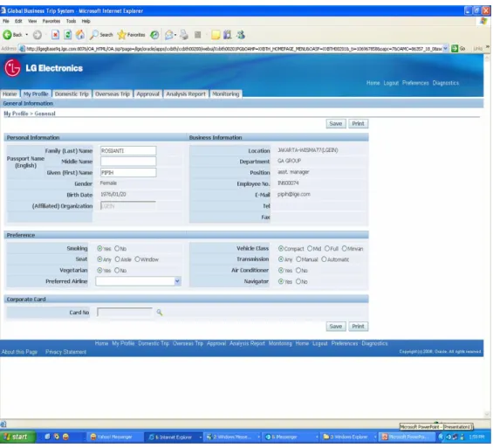The height and width of the screenshot is (448, 493).
Task: Click the magnifier lookup icon beside Card No
Action: pos(160,313)
